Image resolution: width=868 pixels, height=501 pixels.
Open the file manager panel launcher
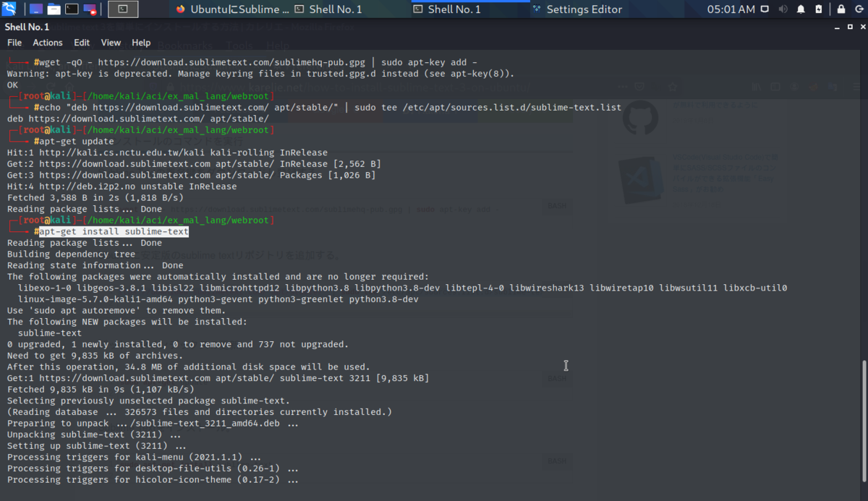point(54,9)
